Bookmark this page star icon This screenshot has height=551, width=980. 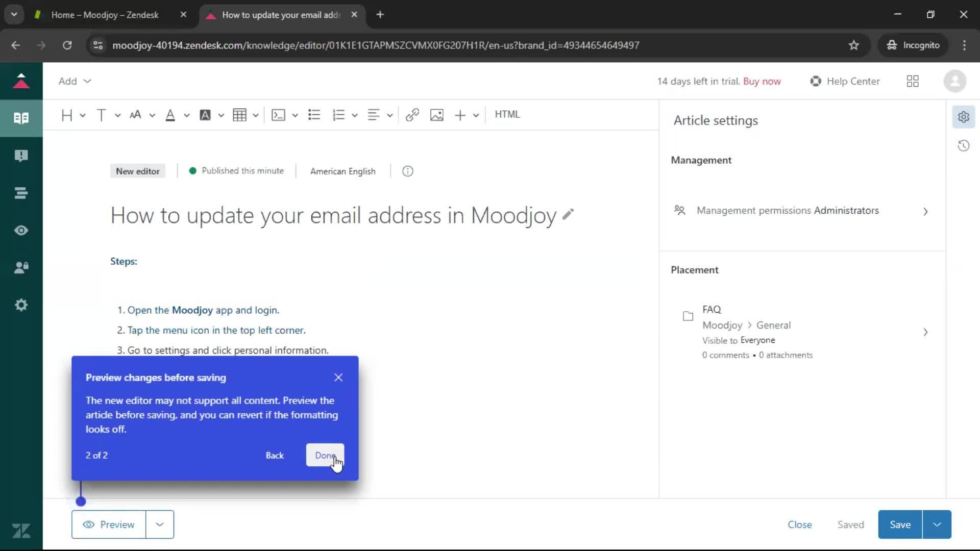coord(854,45)
